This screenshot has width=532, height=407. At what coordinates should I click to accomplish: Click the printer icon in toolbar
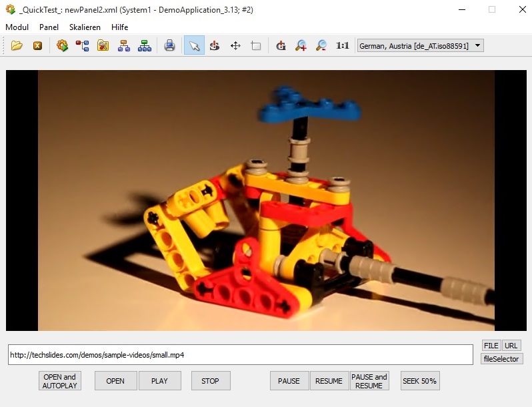click(169, 46)
